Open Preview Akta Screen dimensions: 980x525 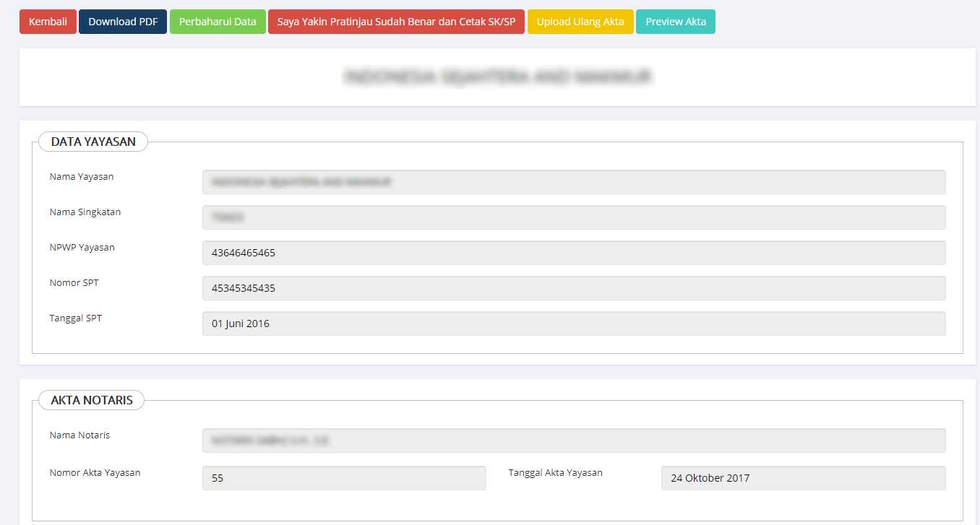[676, 22]
